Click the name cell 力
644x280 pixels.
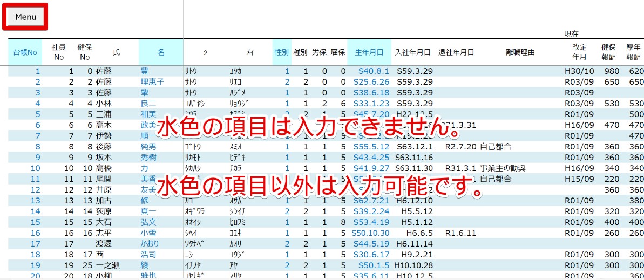coord(144,168)
